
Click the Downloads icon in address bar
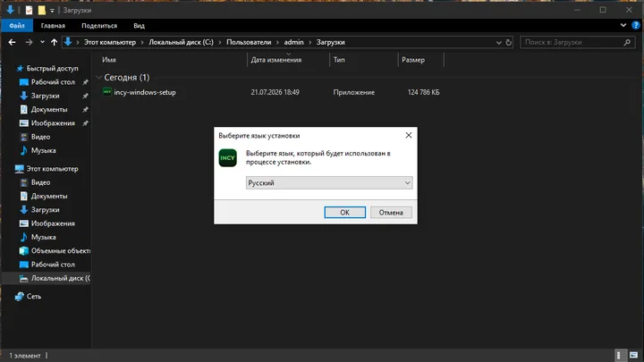(68, 42)
